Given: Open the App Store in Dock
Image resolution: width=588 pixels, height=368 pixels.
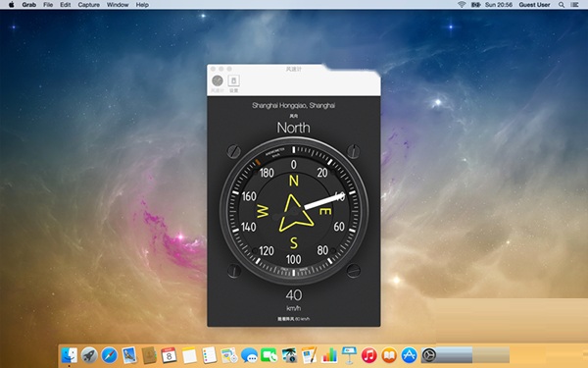Looking at the screenshot, I should click(409, 355).
